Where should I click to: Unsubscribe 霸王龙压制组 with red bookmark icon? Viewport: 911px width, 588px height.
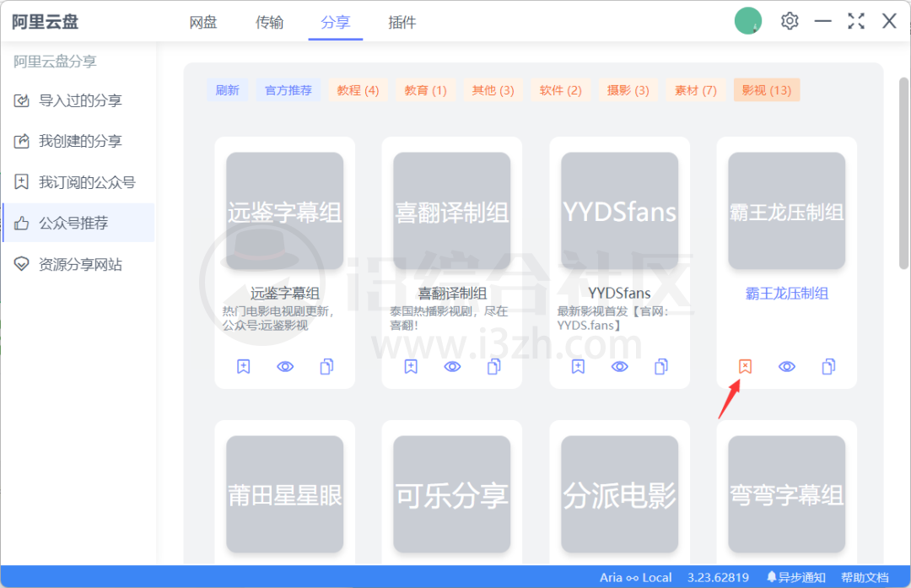(746, 367)
